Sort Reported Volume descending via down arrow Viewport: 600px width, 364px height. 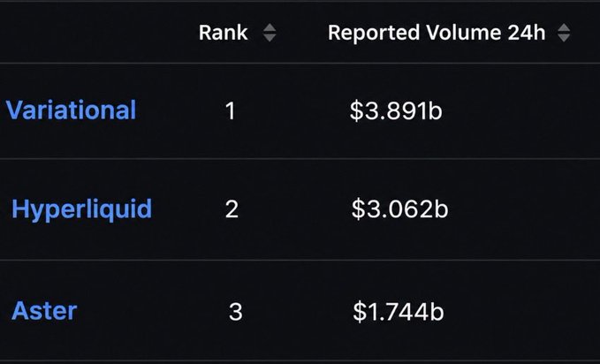[564, 37]
